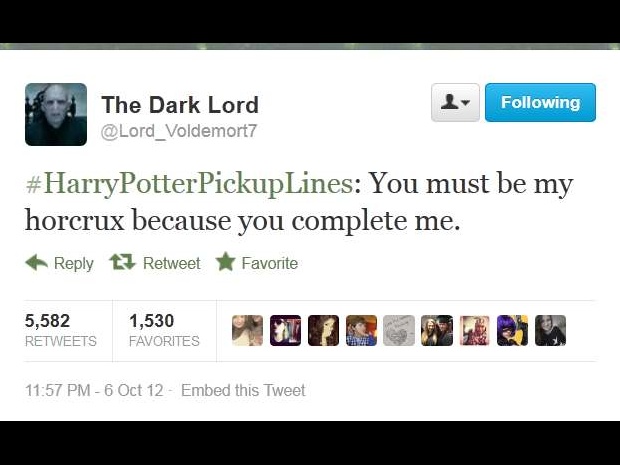Click the Reply arrow icon

(x=36, y=263)
